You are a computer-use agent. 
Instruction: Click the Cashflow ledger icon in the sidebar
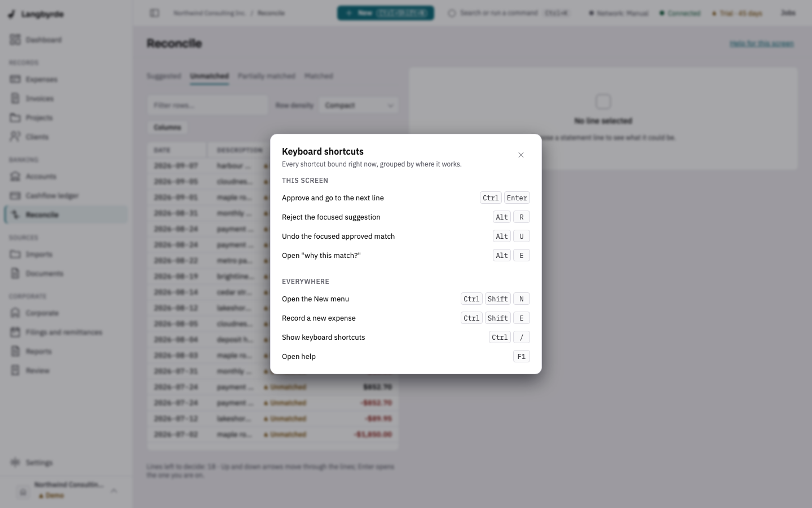[15, 195]
